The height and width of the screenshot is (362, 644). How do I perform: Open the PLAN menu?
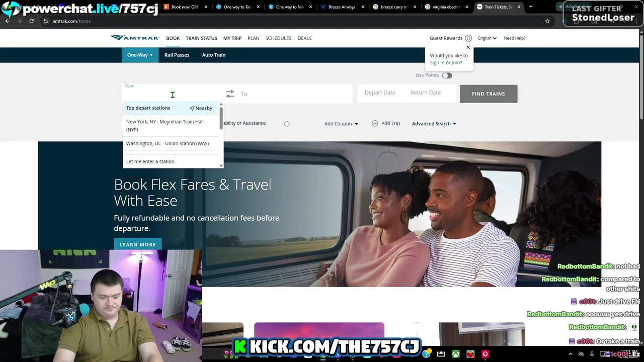253,38
